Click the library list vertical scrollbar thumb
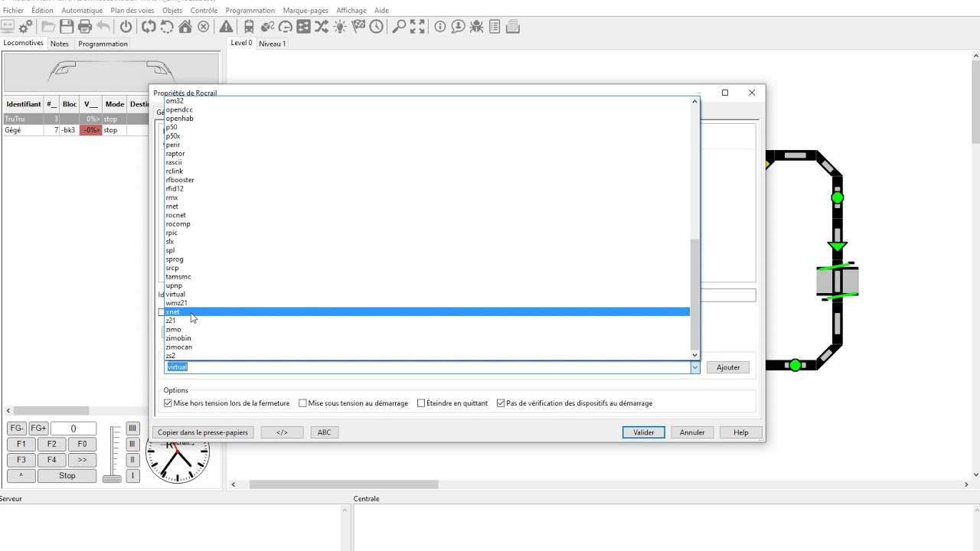Viewport: 980px width, 551px height. (x=695, y=293)
